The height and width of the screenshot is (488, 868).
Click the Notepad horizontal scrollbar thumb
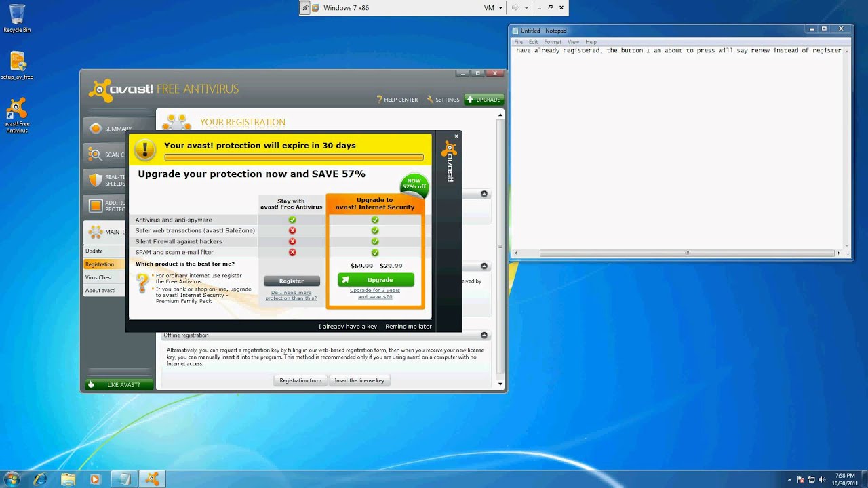pyautogui.click(x=687, y=253)
